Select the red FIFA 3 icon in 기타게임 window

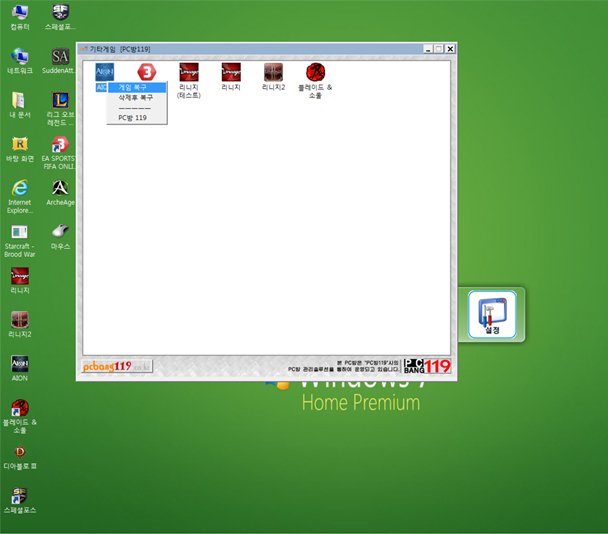147,73
